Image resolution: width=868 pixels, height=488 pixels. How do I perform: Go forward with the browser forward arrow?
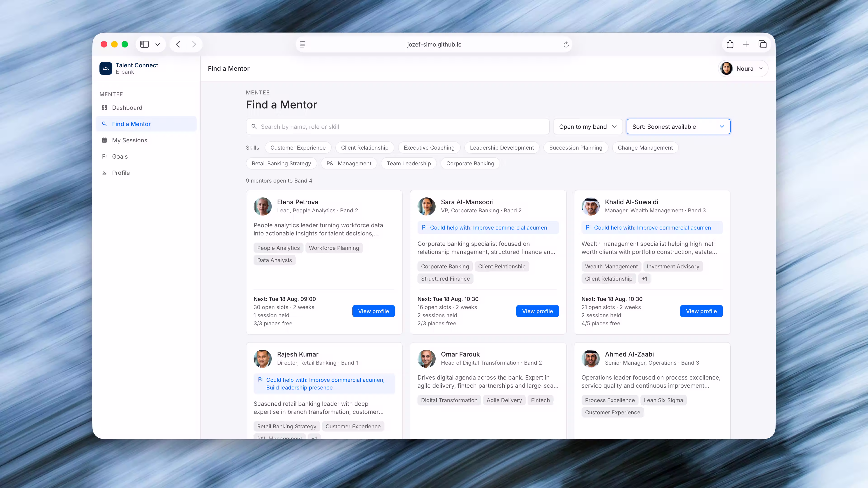tap(194, 45)
